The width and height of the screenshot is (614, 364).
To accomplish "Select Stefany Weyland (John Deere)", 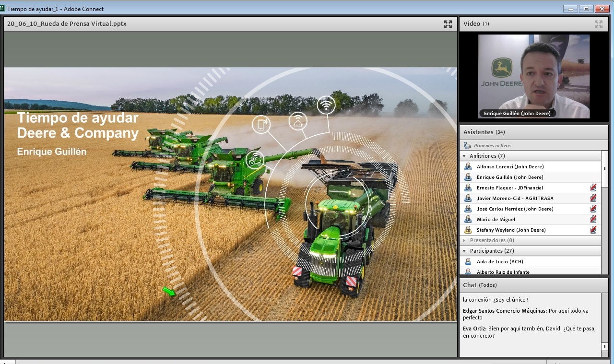I will click(531, 230).
